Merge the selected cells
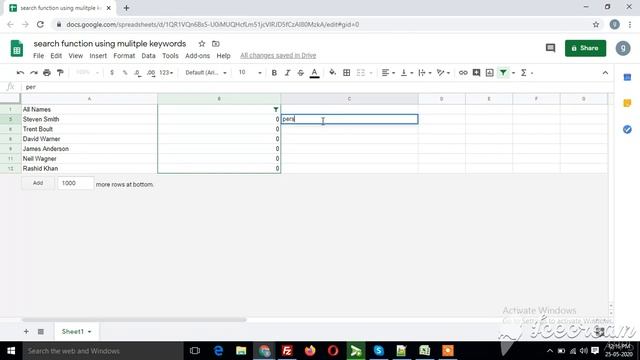Viewport: 640px width, 360px height. (x=360, y=73)
